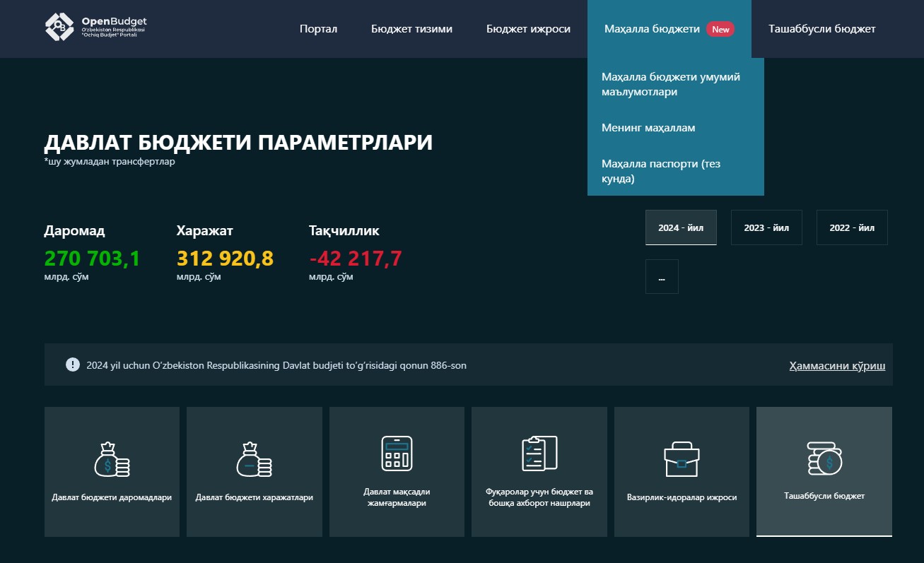Viewport: 924px width, 563px height.
Task: Open the Давлат мақсадли жамғармалари label
Action: (397, 497)
